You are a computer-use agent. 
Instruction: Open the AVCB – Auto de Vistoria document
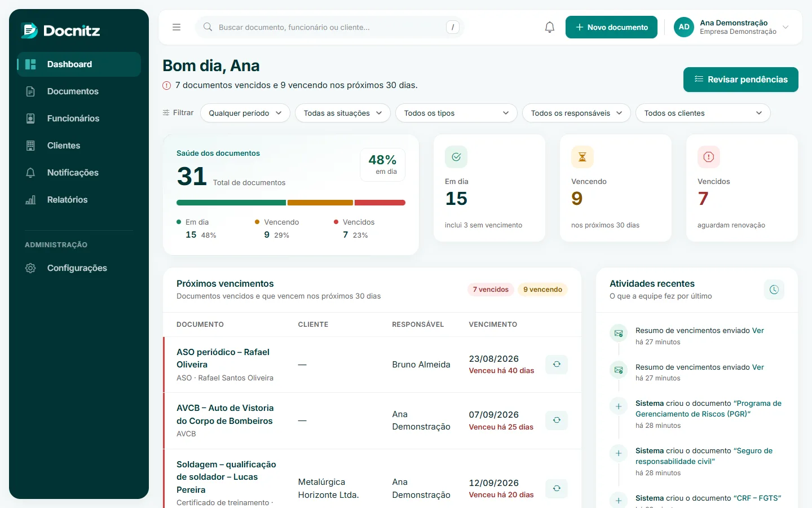(x=225, y=414)
